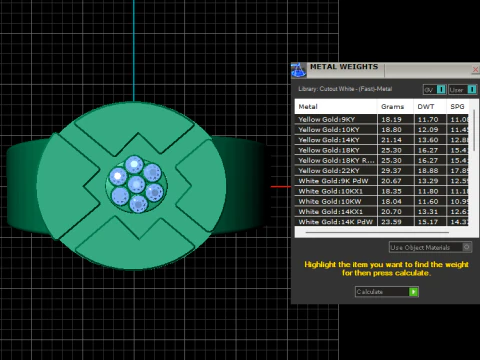This screenshot has height=360, width=480.
Task: Click the DWT column header
Action: [x=430, y=107]
